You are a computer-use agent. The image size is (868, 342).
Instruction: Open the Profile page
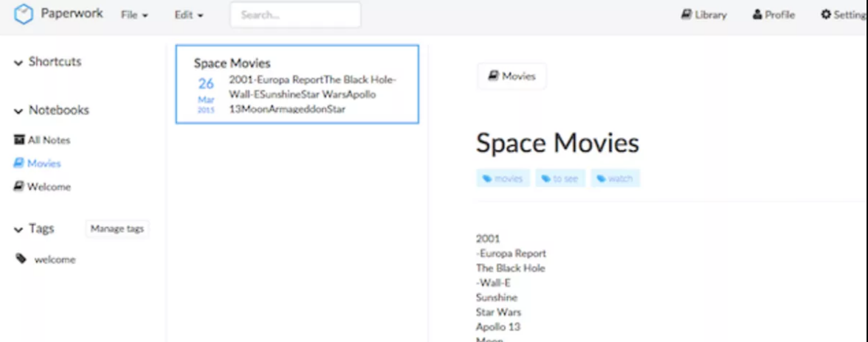point(774,15)
